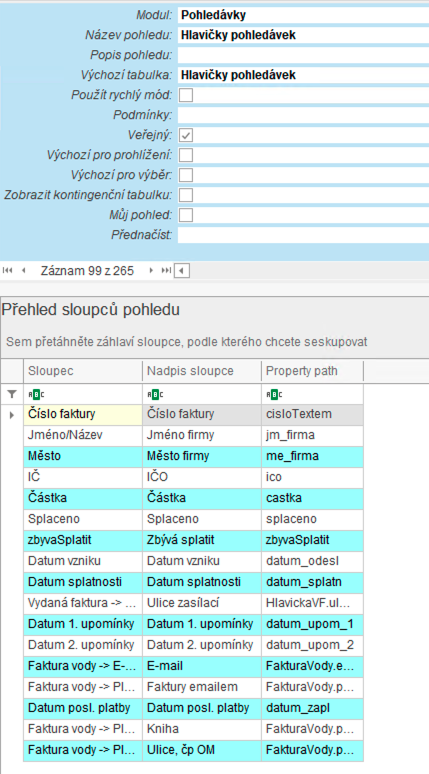The image size is (429, 774).
Task: Select the Ulice, čp OM cell
Action: [x=202, y=751]
